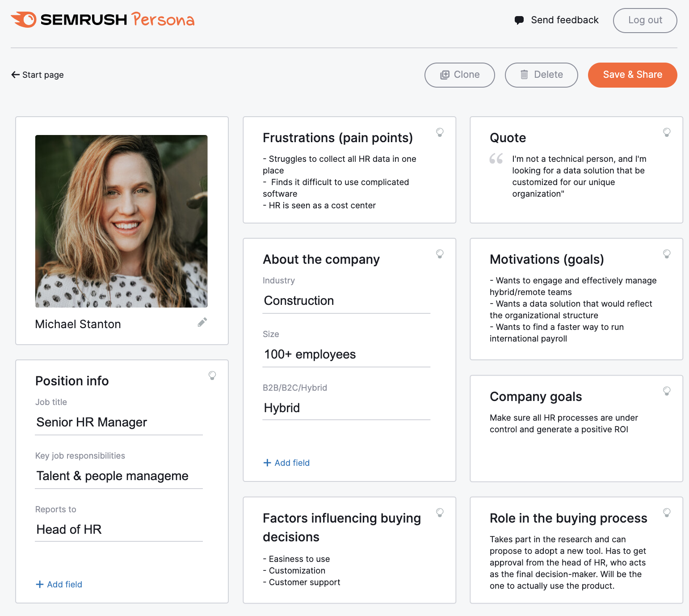Open the edit pencil next to Michael Stanton

pyautogui.click(x=202, y=322)
